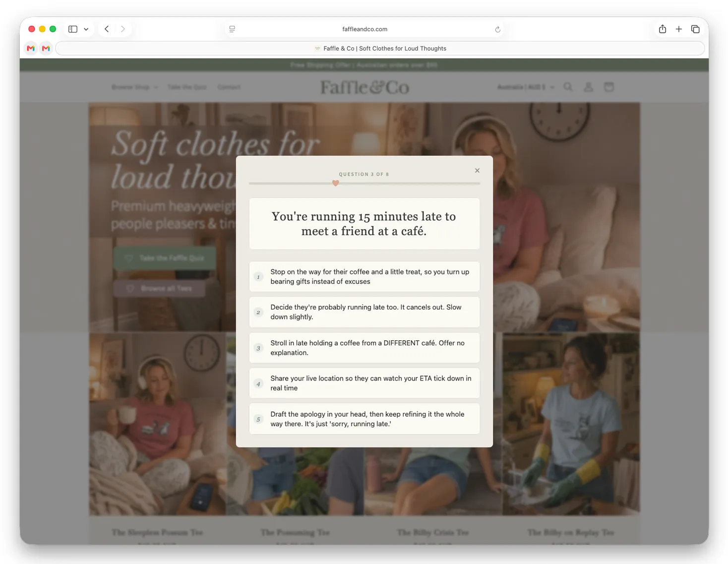728x564 pixels.
Task: Open The Sleepless Possum Tee product image
Action: [x=158, y=424]
